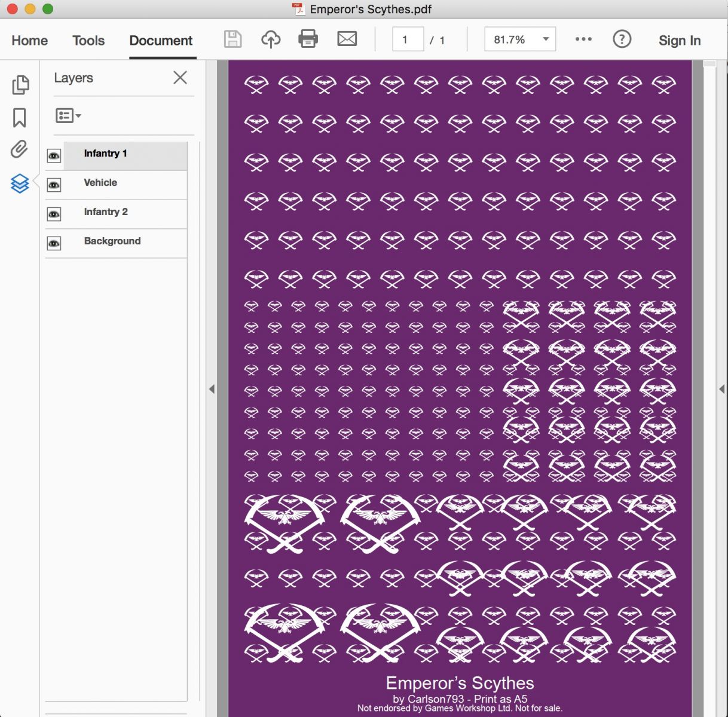Click 'by Carlson793 - Print as A5' text
Screen dimensions: 728x717
(x=460, y=698)
